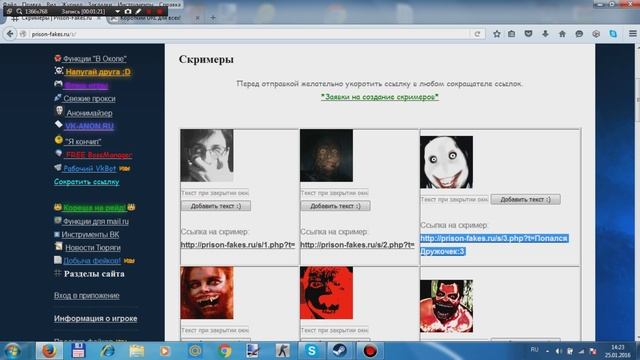Open the Функции для mail.ru link
The image size is (640, 360).
(x=96, y=221)
